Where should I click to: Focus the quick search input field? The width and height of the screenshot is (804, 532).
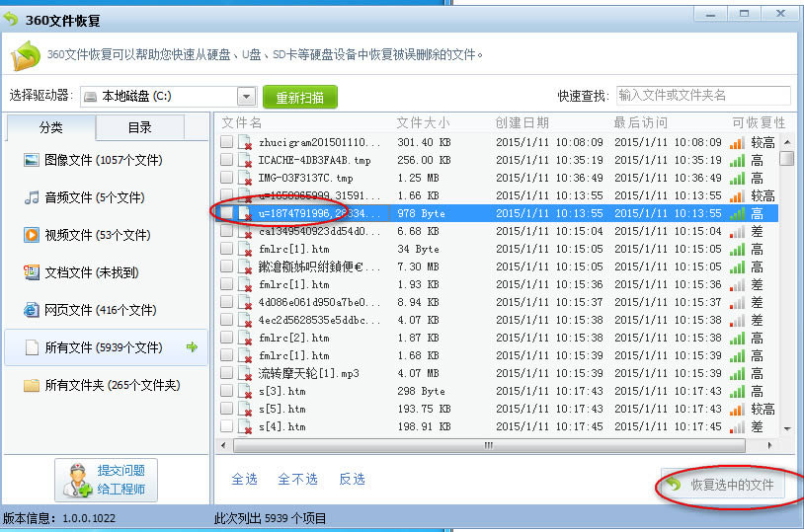tap(702, 96)
